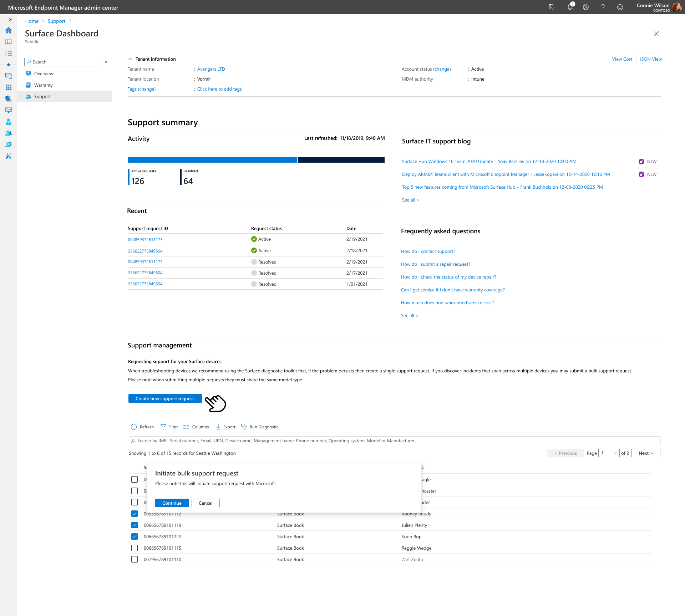Run Diagnostic from the toolbar

[260, 427]
